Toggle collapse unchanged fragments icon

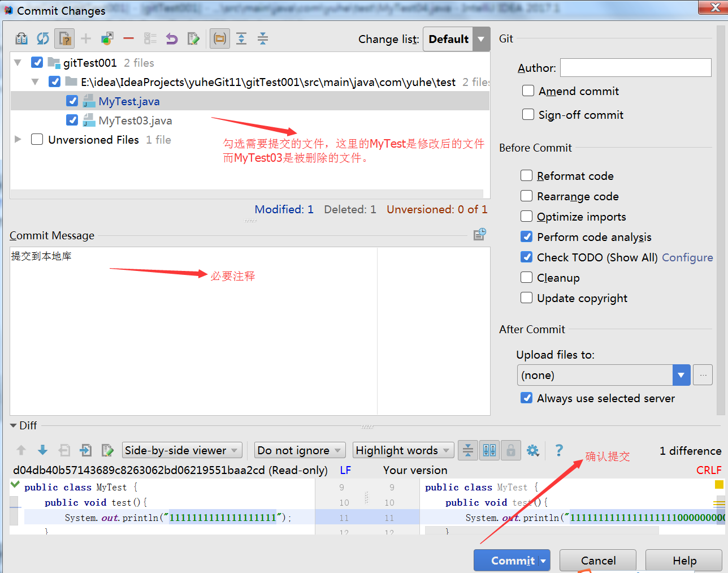(468, 450)
